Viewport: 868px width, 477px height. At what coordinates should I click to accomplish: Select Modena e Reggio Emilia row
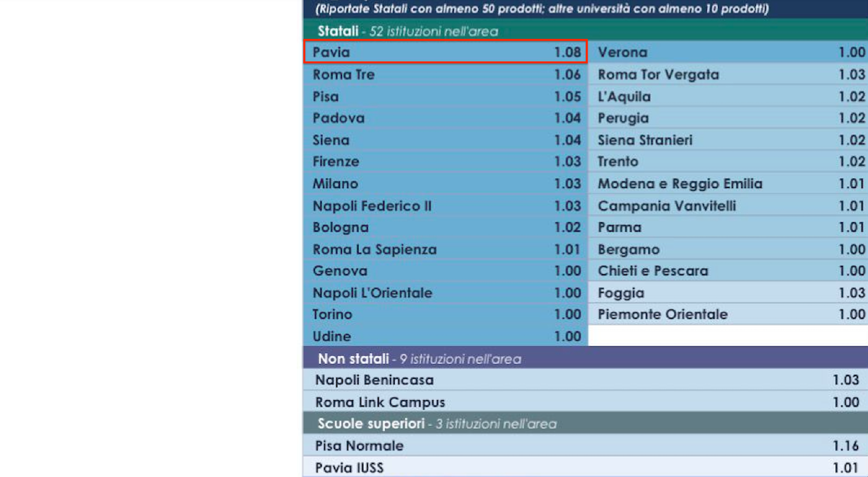(728, 184)
